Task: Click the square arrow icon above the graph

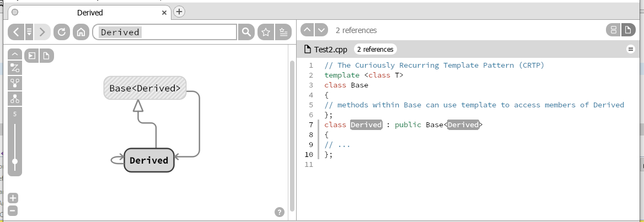Action: click(x=31, y=56)
